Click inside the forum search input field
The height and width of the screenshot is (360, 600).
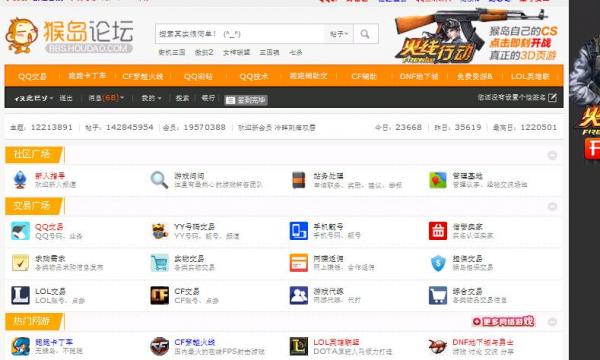(240, 34)
